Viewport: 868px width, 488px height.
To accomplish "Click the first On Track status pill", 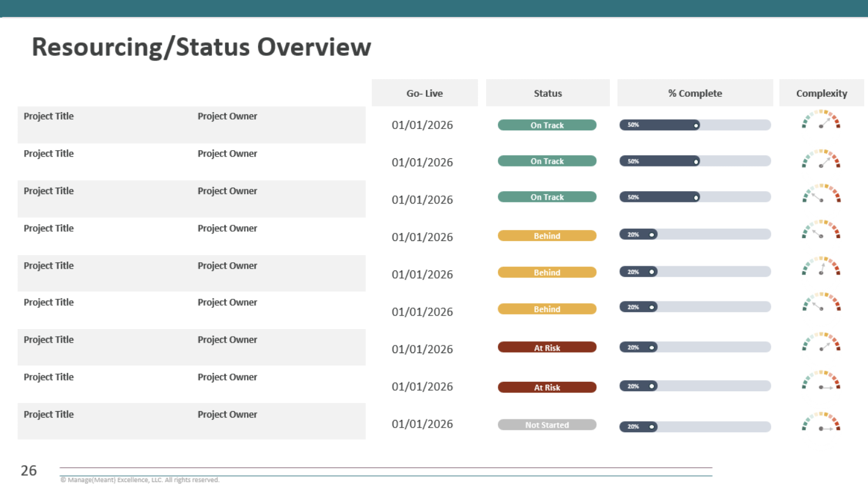I will [547, 125].
